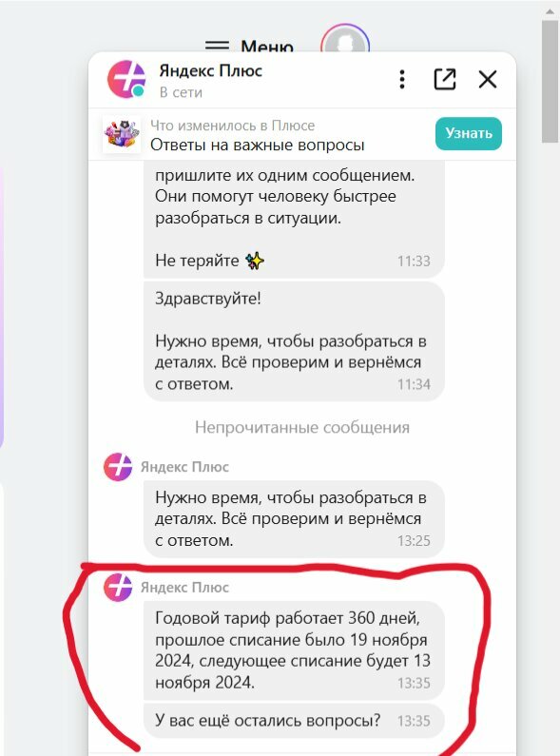560x756 pixels.
Task: Open the banner thumbnail beside Что изменилось в Плюсе
Action: 122,134
